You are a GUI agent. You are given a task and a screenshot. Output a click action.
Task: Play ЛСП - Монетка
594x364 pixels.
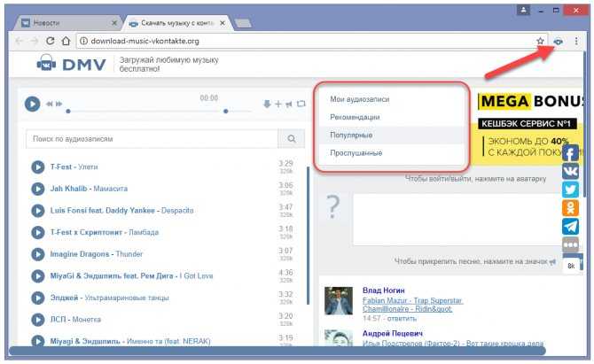38,320
